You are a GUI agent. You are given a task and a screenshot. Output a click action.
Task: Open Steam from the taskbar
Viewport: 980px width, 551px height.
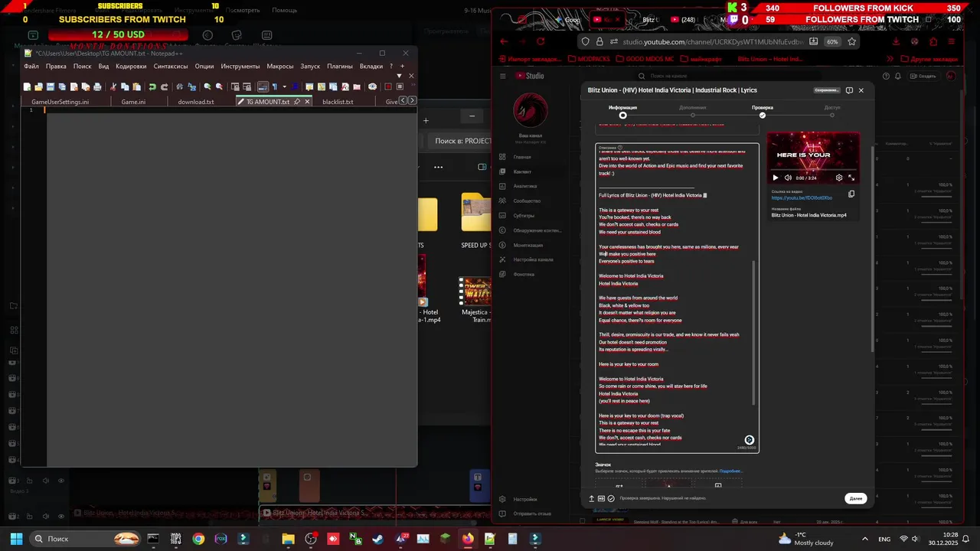click(x=377, y=539)
